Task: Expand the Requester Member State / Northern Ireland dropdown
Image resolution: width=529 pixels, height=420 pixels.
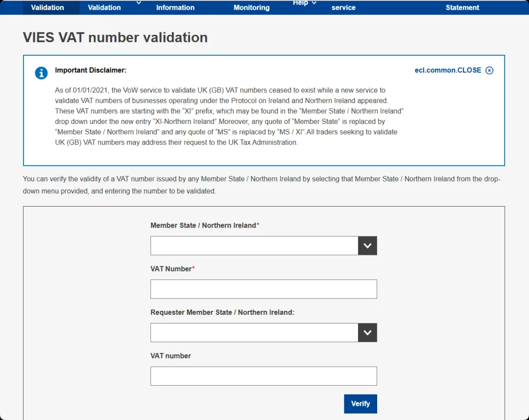Action: pyautogui.click(x=255, y=333)
